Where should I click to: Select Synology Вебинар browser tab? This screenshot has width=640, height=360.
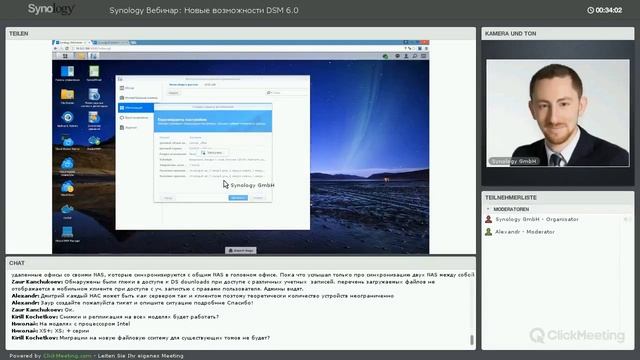coord(72,42)
